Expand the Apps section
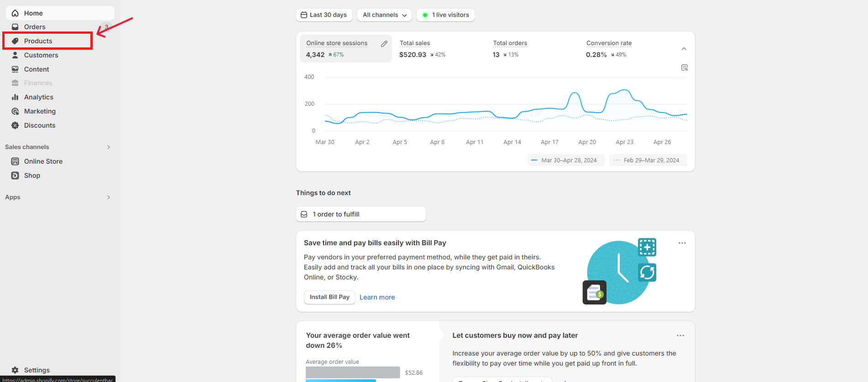Image resolution: width=868 pixels, height=382 pixels. pyautogui.click(x=108, y=197)
